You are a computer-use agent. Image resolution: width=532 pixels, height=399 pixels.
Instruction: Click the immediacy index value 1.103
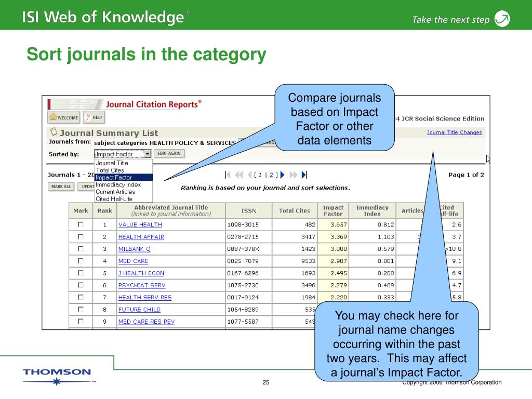click(386, 237)
